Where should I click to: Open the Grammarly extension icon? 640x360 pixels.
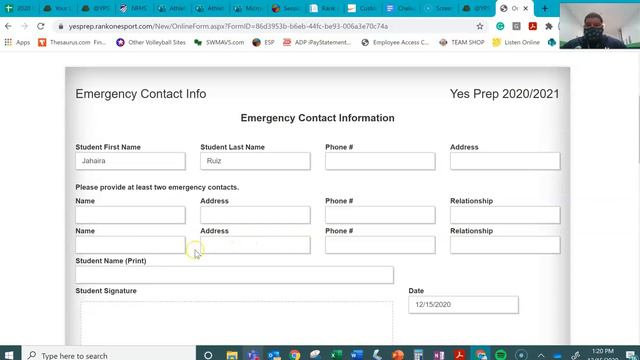(x=500, y=26)
